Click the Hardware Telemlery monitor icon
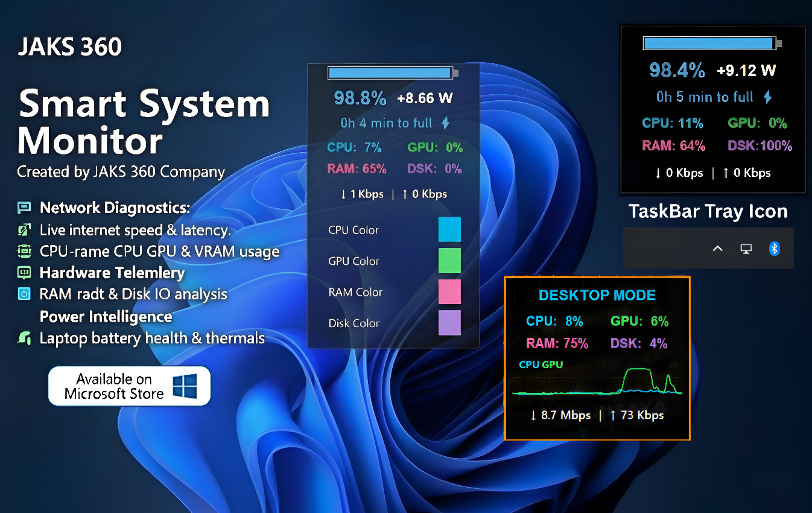Viewport: 812px width, 513px height. pos(24,273)
